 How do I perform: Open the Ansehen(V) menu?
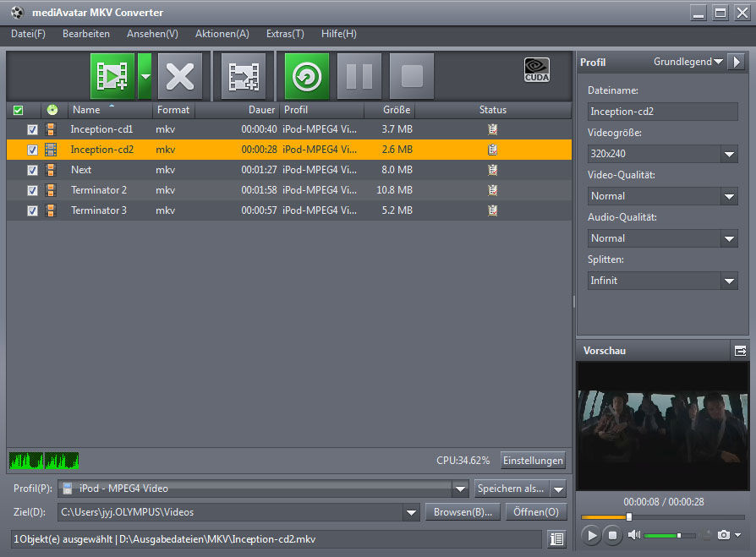click(152, 34)
